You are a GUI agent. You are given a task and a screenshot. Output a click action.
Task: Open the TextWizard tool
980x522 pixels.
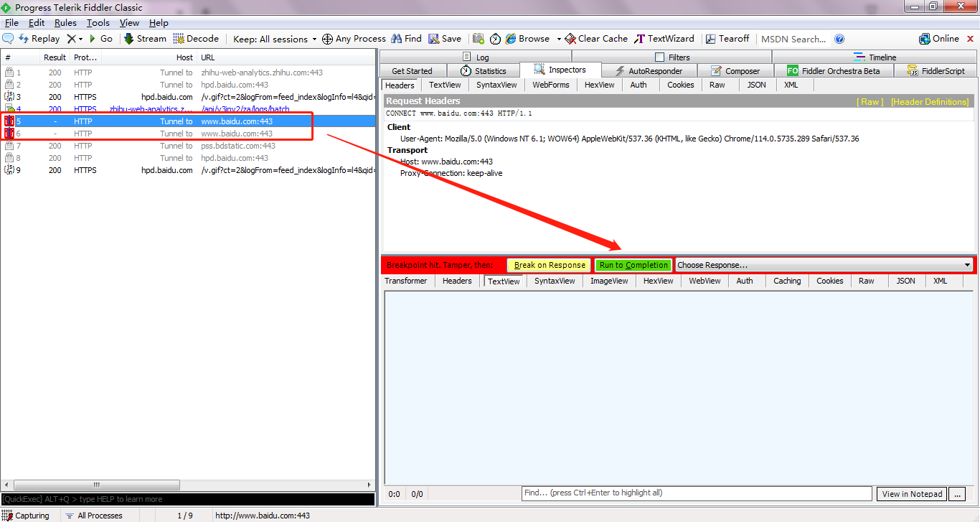639,39
